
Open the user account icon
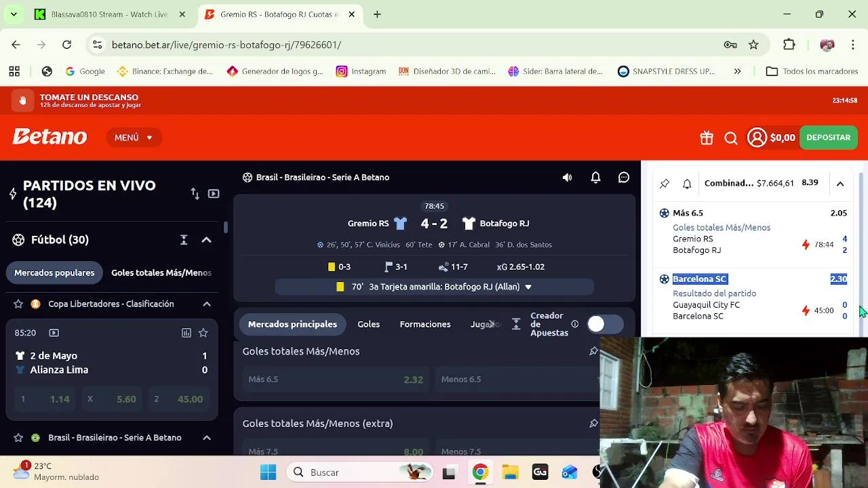coord(757,138)
